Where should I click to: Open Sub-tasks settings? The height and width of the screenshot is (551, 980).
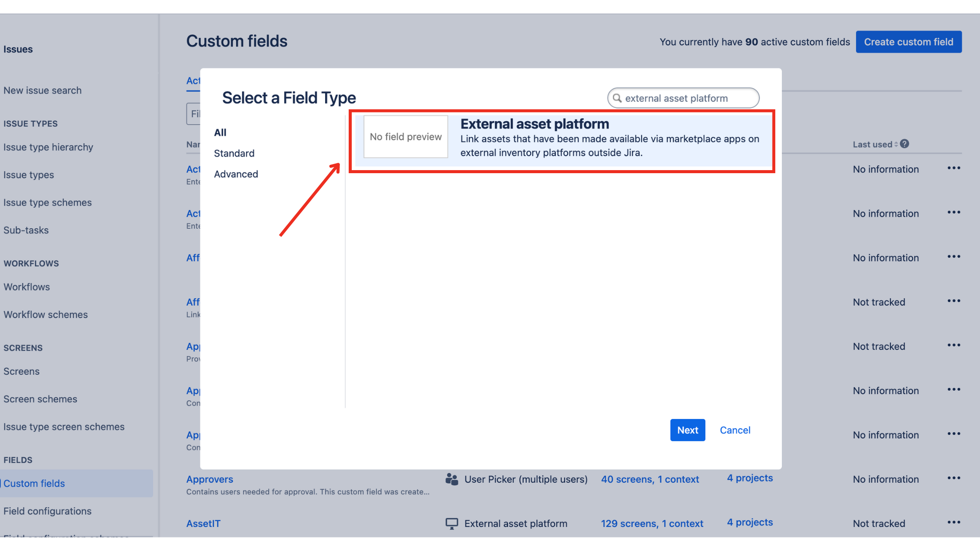pos(26,230)
